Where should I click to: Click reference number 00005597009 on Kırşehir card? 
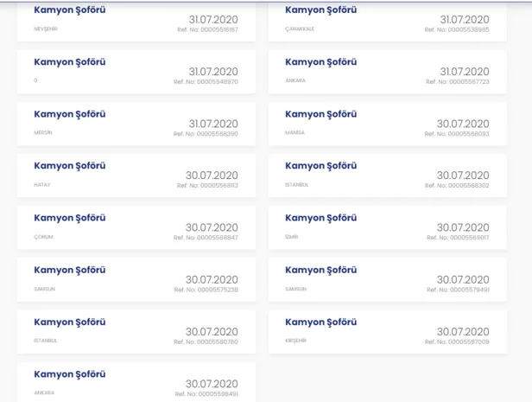coord(457,341)
